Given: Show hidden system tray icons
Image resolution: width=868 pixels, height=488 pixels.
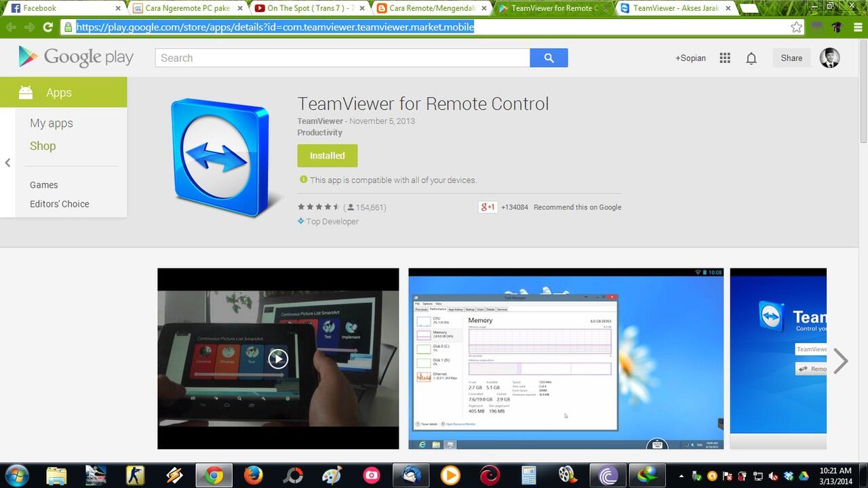Looking at the screenshot, I should tap(681, 475).
